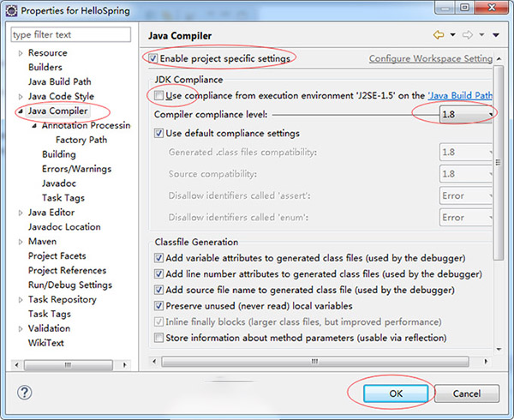Screen dimensions: 514x420
Task: Toggle Enable project specific settings checkbox
Action: pos(153,58)
